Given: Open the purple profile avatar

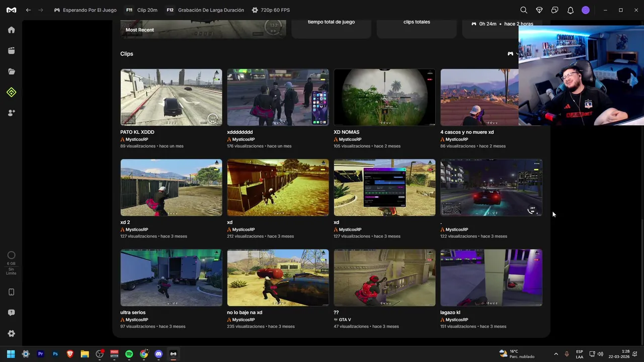Looking at the screenshot, I should pos(586,10).
